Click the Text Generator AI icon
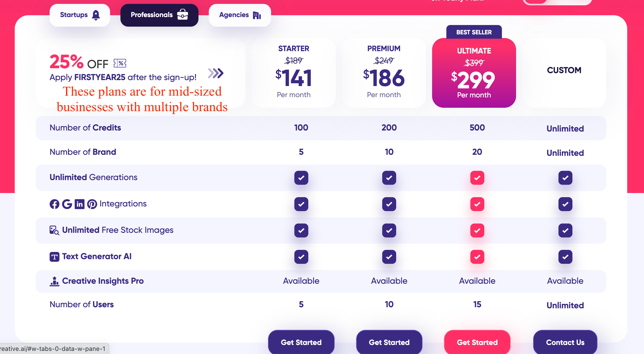 tap(54, 257)
